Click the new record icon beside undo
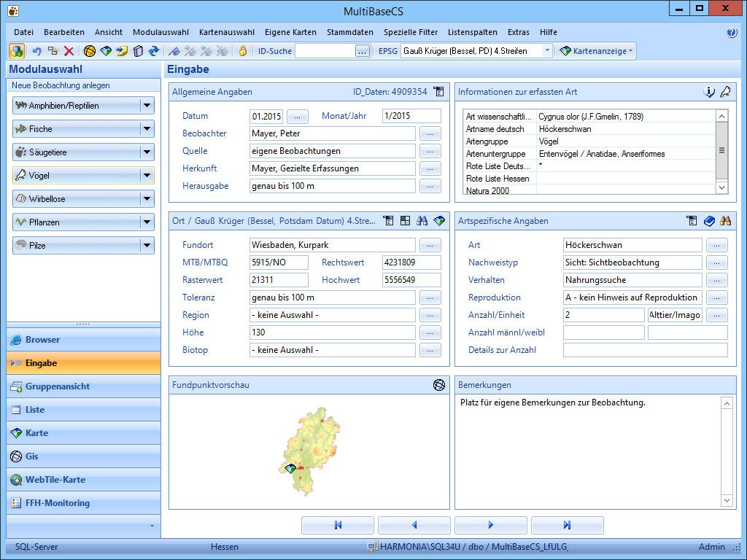 [53, 51]
